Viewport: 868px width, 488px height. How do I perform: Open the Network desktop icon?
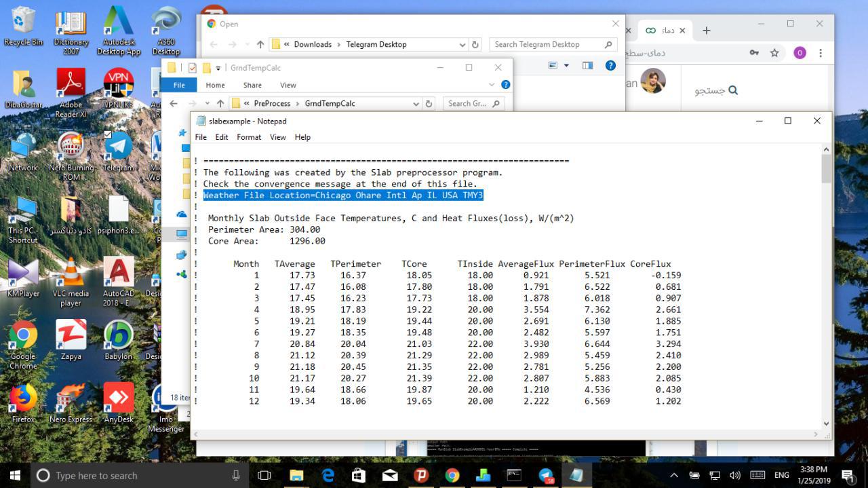pyautogui.click(x=23, y=151)
